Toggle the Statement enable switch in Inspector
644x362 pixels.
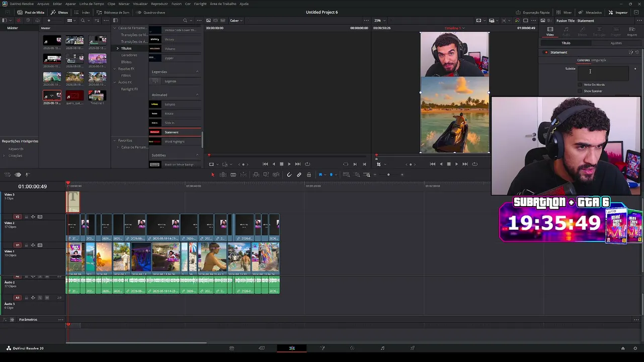coord(546,52)
